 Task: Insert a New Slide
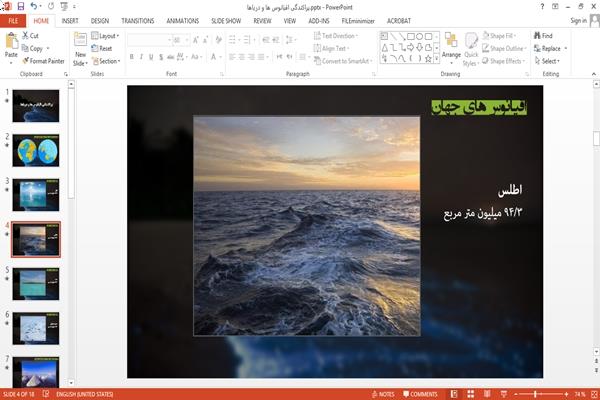coord(80,49)
